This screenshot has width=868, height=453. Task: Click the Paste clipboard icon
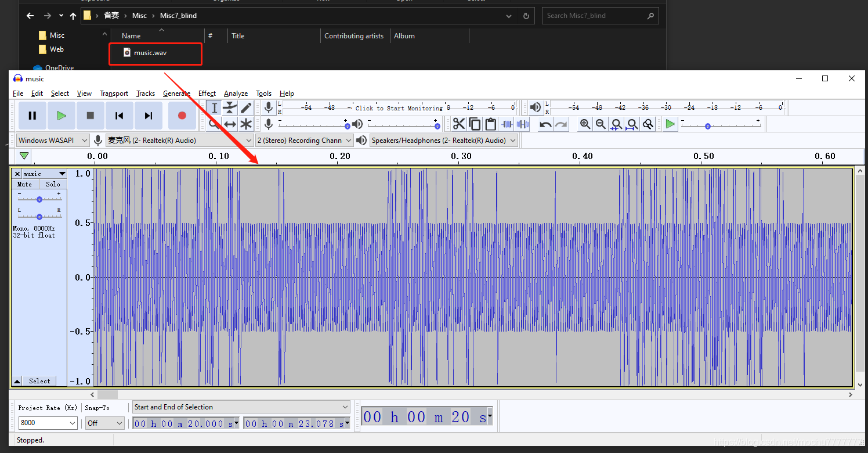(491, 124)
